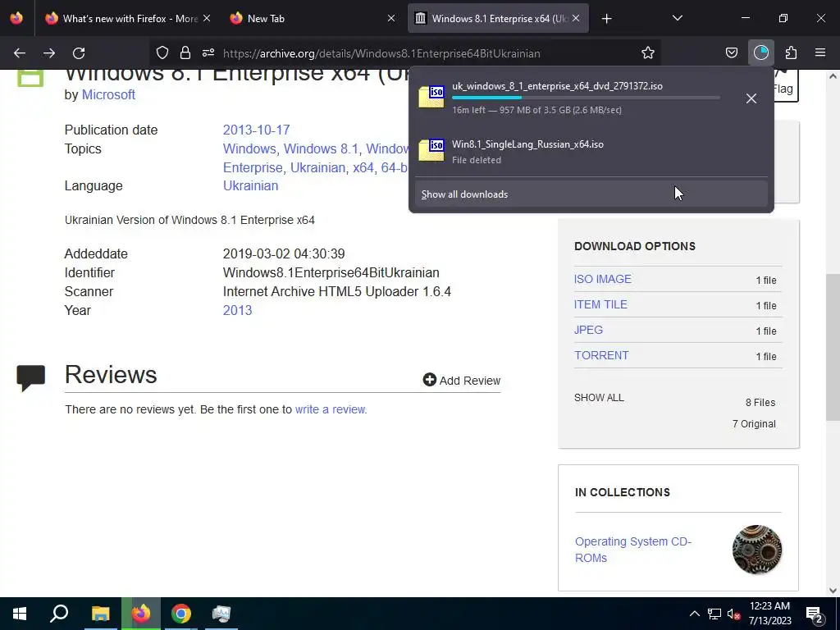Click the page vertical scrollbar thumb

click(833, 347)
